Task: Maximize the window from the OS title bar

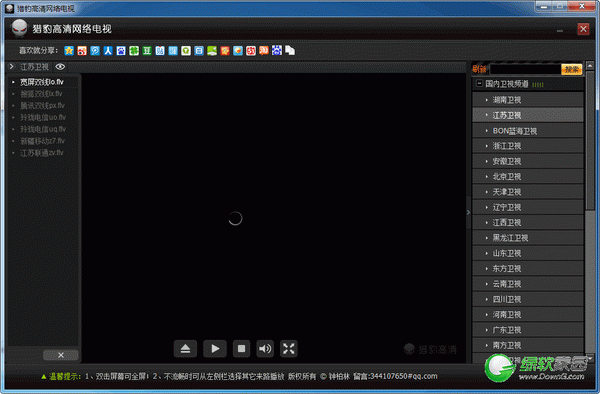Action: [559, 6]
